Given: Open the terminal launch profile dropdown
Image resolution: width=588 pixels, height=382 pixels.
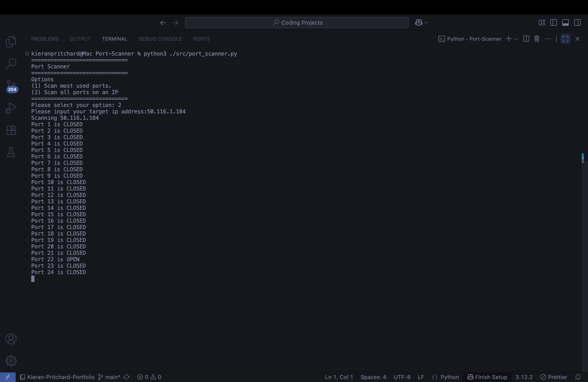Looking at the screenshot, I should click(516, 39).
